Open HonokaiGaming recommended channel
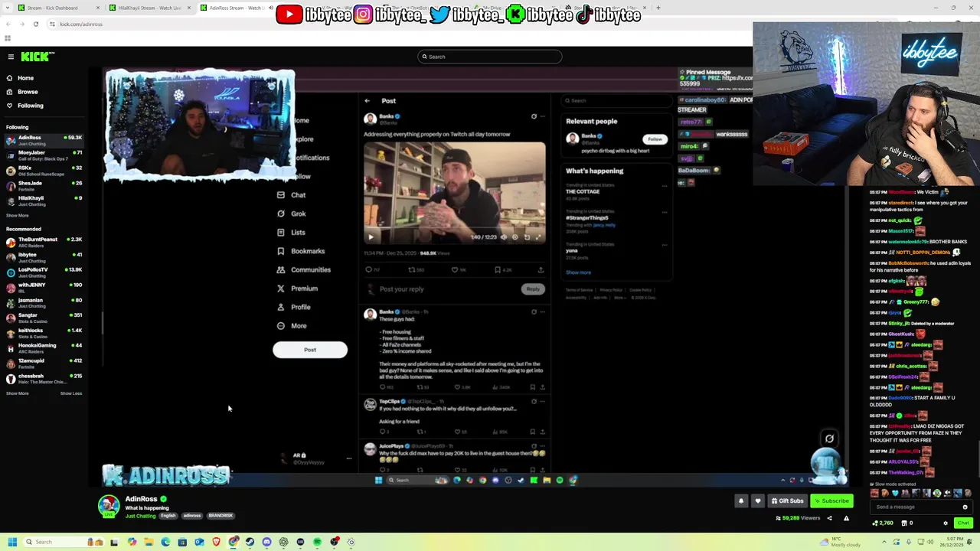 (x=44, y=348)
